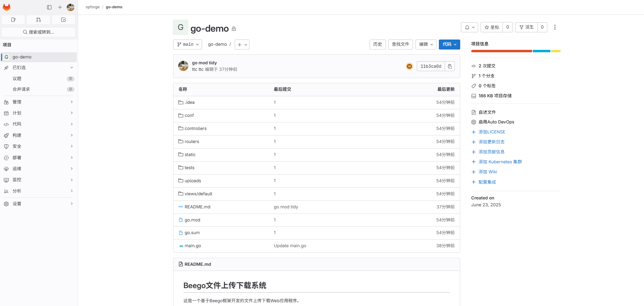This screenshot has width=644, height=306.
Task: Open the 'go mod tidy' commit title
Action: 204,63
